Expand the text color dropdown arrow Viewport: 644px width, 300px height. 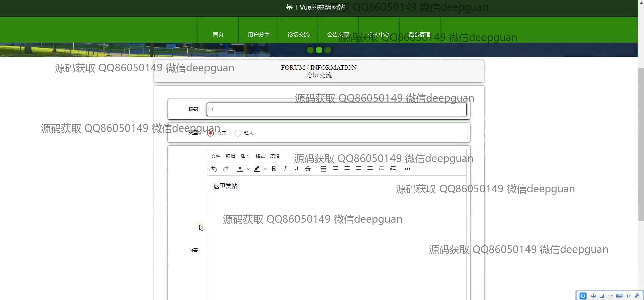(248, 169)
